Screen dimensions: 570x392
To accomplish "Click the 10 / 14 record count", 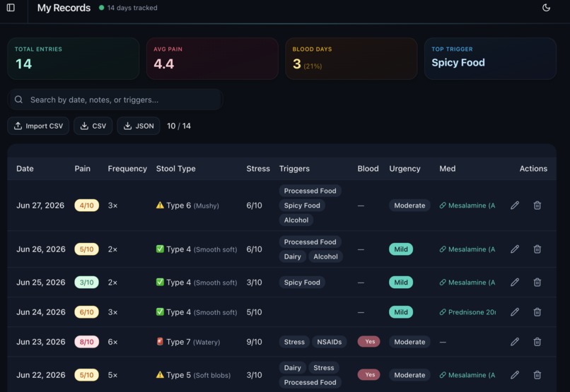I will [x=179, y=126].
